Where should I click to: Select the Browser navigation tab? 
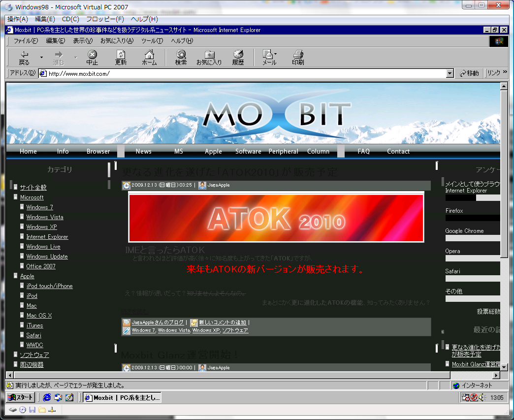(x=98, y=151)
